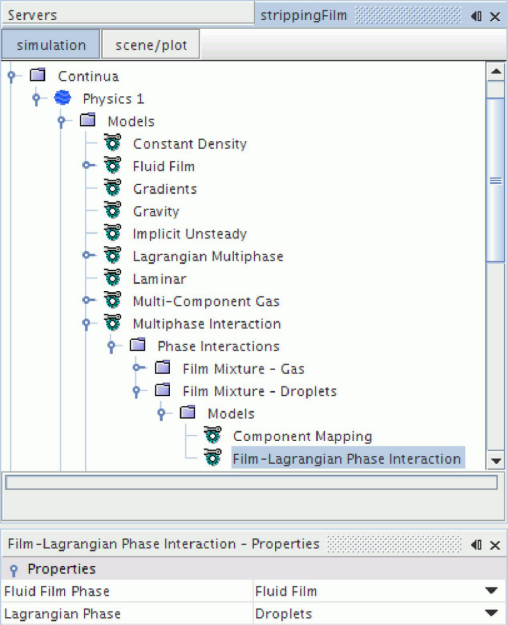Click the Phase Interactions folder icon

pos(138,345)
